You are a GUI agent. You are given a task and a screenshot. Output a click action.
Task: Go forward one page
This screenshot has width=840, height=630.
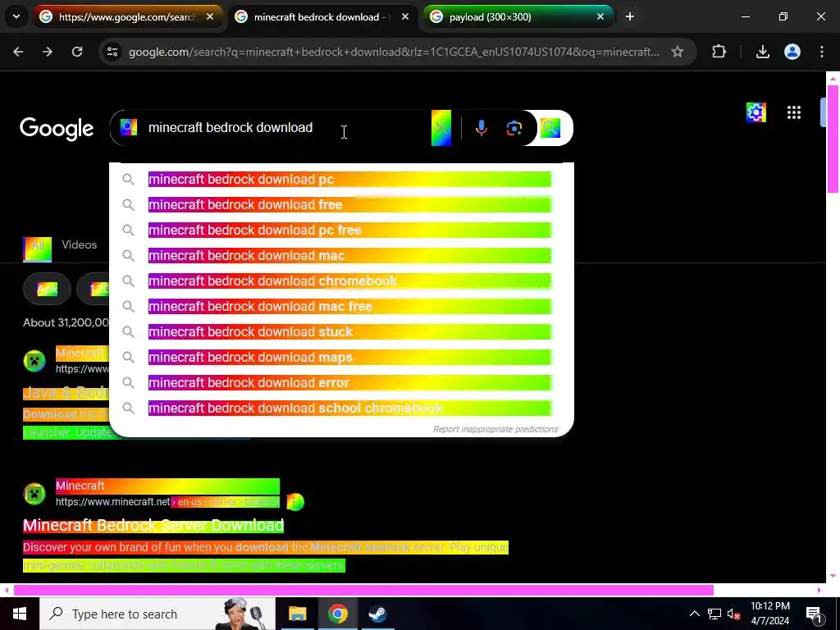[47, 52]
